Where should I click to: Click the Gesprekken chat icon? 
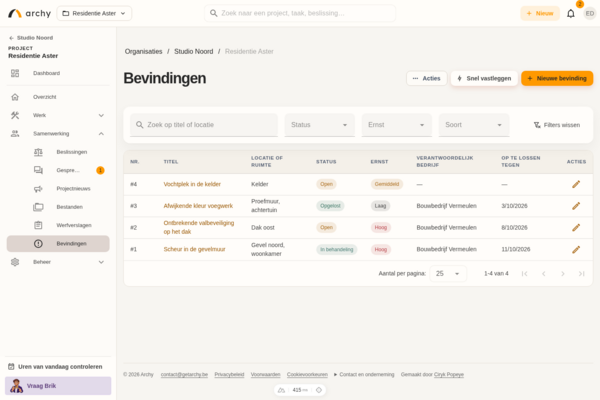coord(38,170)
